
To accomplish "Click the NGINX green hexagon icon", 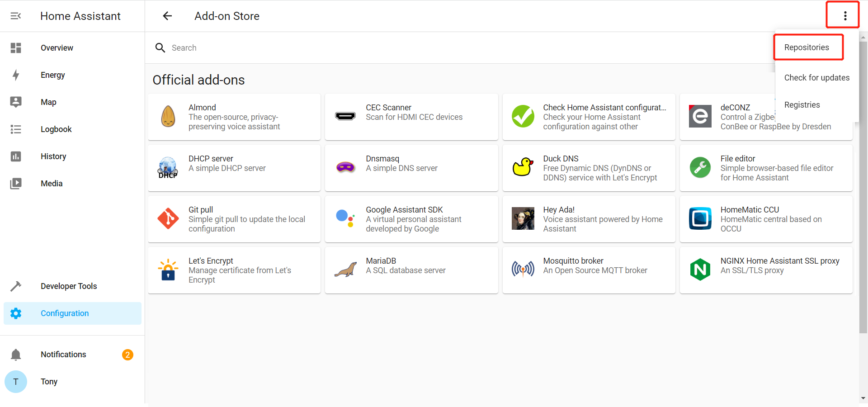I will (x=700, y=270).
